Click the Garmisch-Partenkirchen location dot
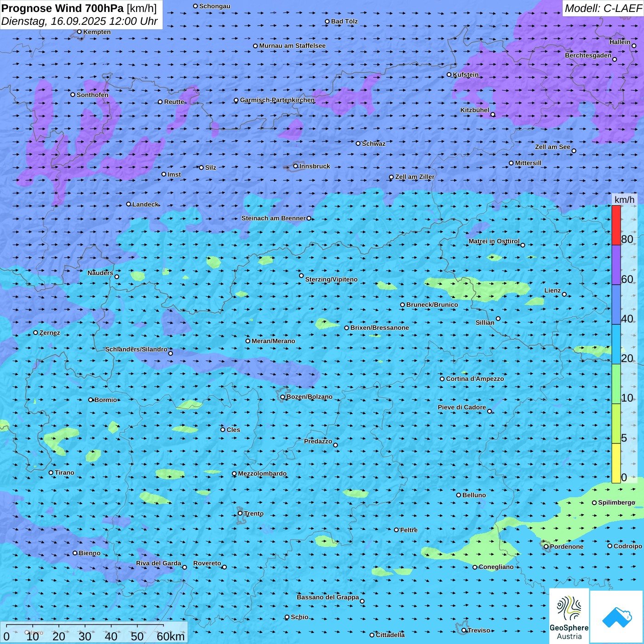Image resolution: width=644 pixels, height=644 pixels. [236, 100]
